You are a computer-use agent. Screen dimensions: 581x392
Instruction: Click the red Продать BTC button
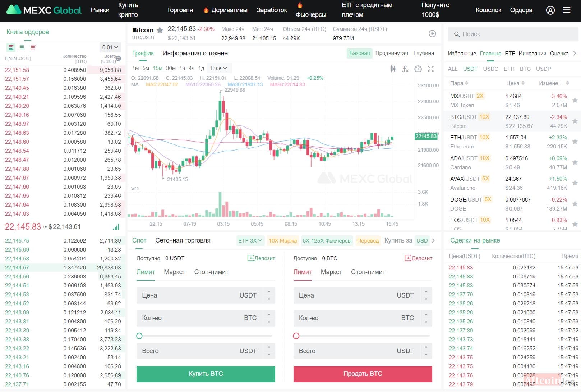point(363,374)
